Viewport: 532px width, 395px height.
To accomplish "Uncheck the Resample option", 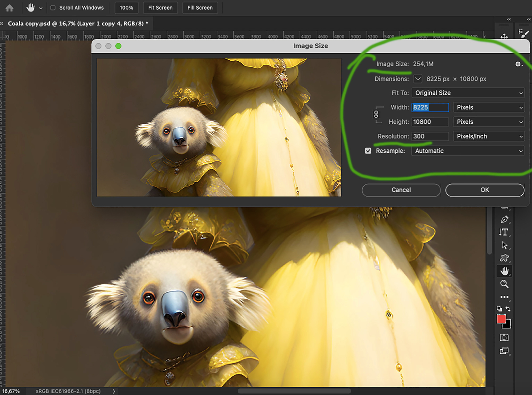I will 368,151.
